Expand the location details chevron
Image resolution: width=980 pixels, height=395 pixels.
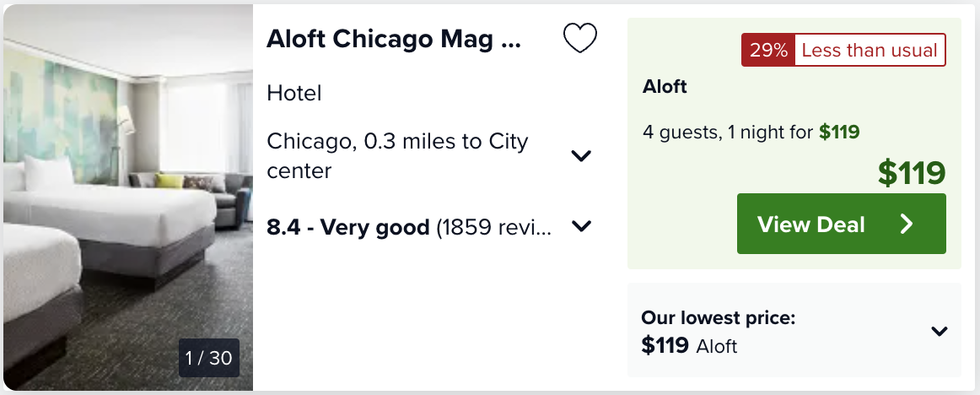[581, 155]
